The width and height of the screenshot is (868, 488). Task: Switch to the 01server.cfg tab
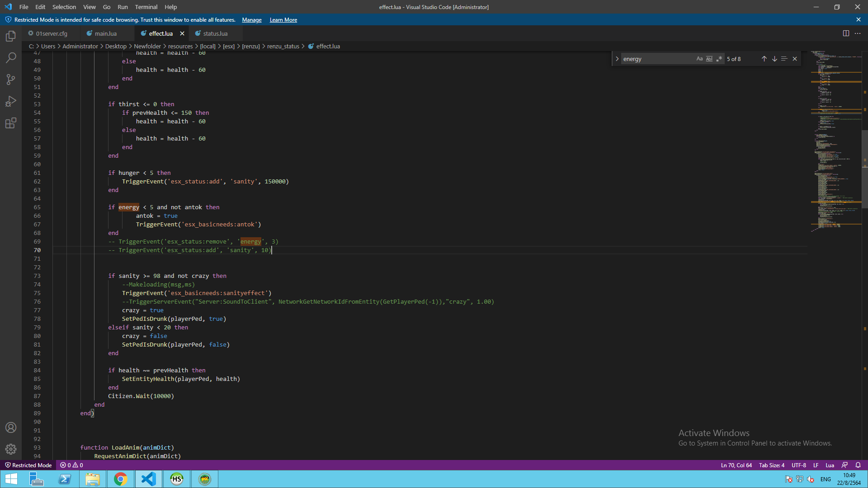coord(51,33)
